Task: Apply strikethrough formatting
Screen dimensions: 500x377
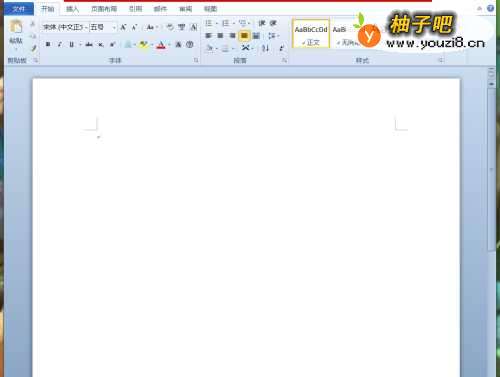Action: pyautogui.click(x=89, y=44)
